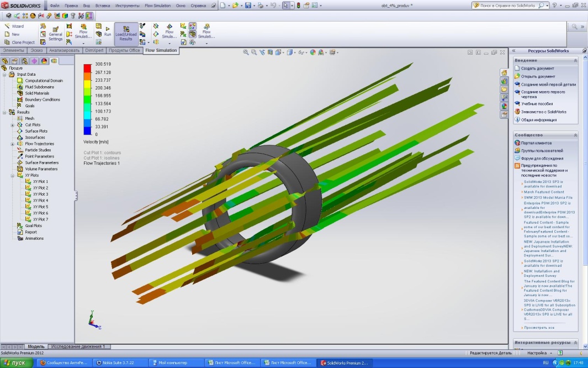The image size is (588, 368).
Task: Expand the Cut Plots node
Action: [x=12, y=125]
